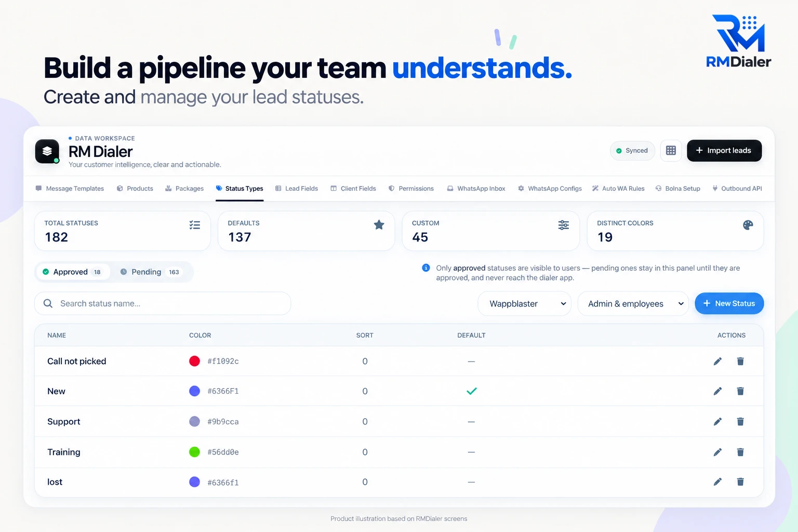Image resolution: width=798 pixels, height=532 pixels.
Task: Show Approved statuses filter
Action: pos(73,272)
